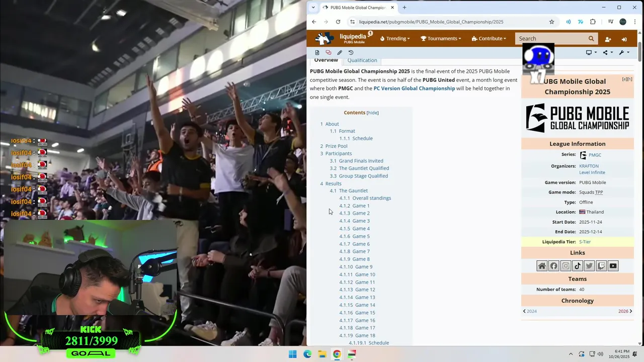Open the Twitch icon link
This screenshot has height=362, width=644.
(601, 266)
